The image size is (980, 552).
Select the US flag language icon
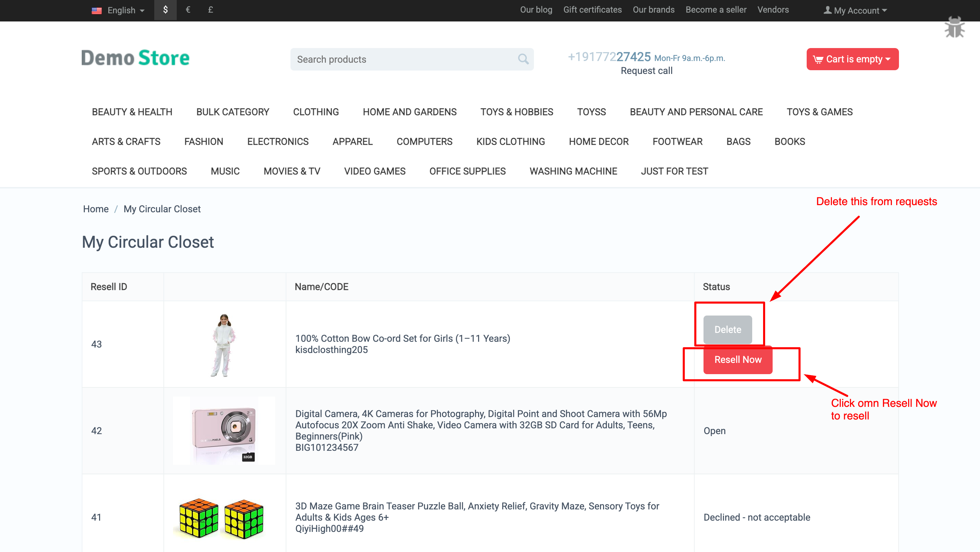point(97,10)
